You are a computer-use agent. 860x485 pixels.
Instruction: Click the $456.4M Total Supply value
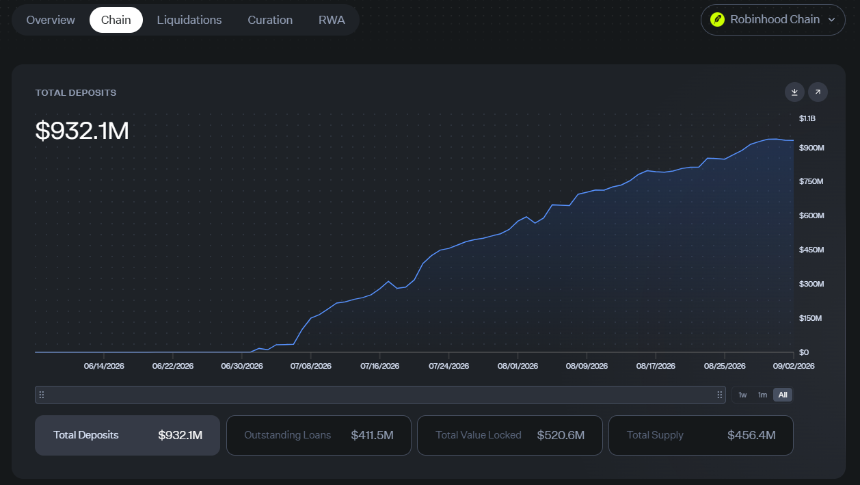(751, 435)
